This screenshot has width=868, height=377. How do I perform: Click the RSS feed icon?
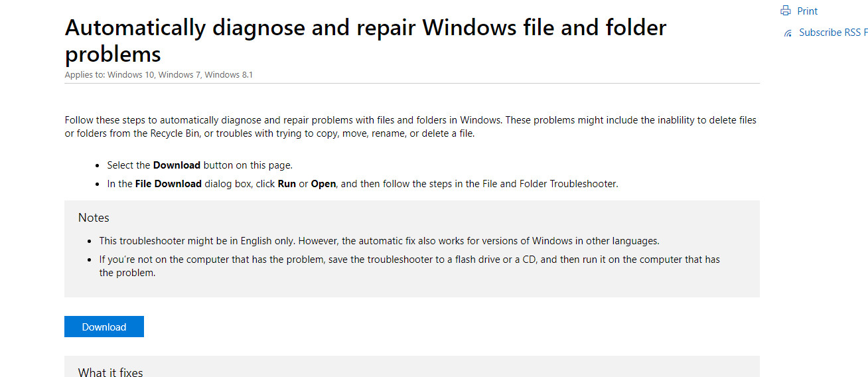coord(788,33)
